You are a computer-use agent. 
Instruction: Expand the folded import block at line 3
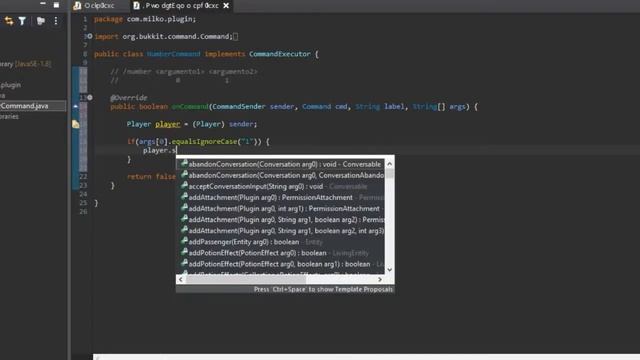tap(90, 36)
